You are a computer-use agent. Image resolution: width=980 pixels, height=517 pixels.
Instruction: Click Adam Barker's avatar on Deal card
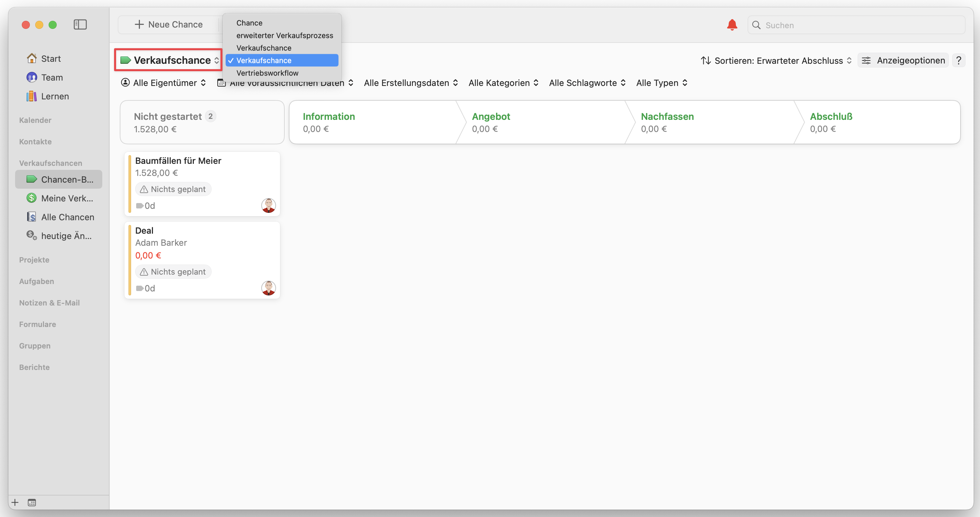269,288
